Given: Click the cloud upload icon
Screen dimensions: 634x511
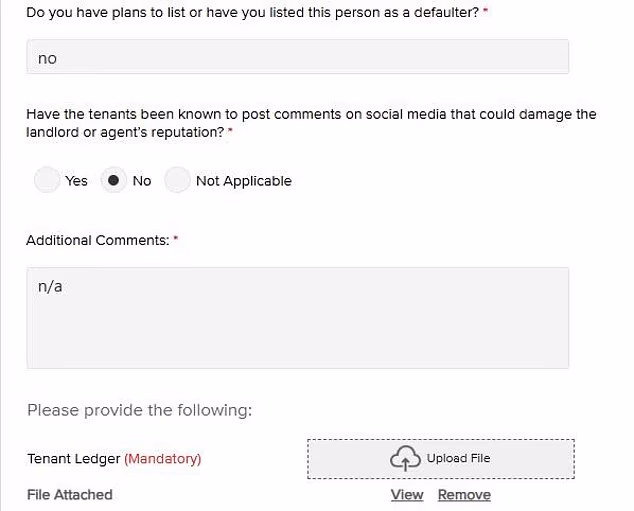Looking at the screenshot, I should pos(404,459).
